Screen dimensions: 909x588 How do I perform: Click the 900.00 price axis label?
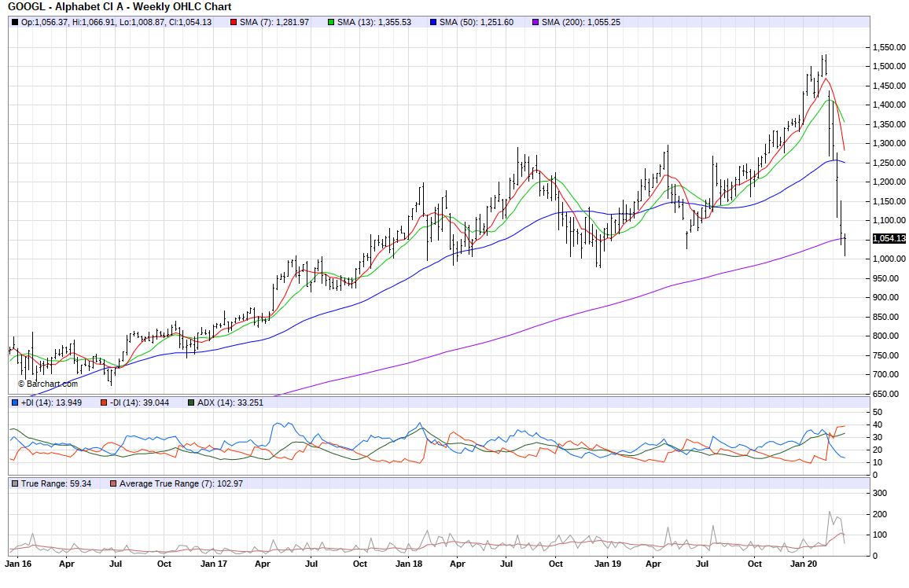886,298
